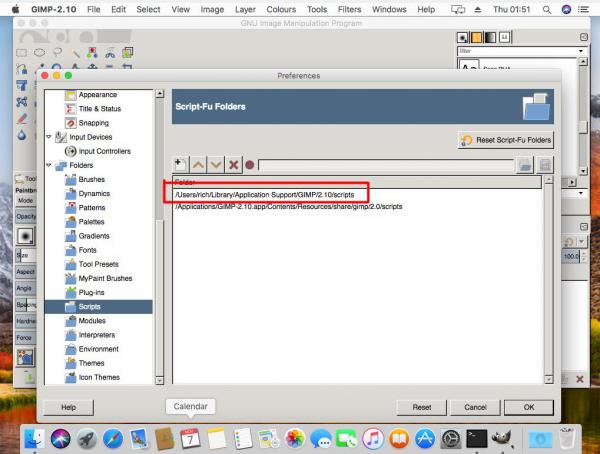The width and height of the screenshot is (600, 454).
Task: Open iTunes music icon in Dock
Action: tap(373, 438)
